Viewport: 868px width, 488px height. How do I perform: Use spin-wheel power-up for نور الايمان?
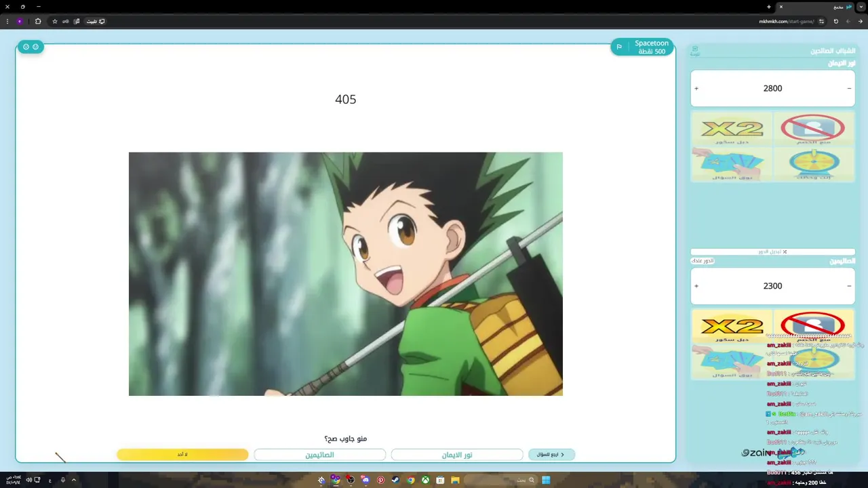click(814, 165)
